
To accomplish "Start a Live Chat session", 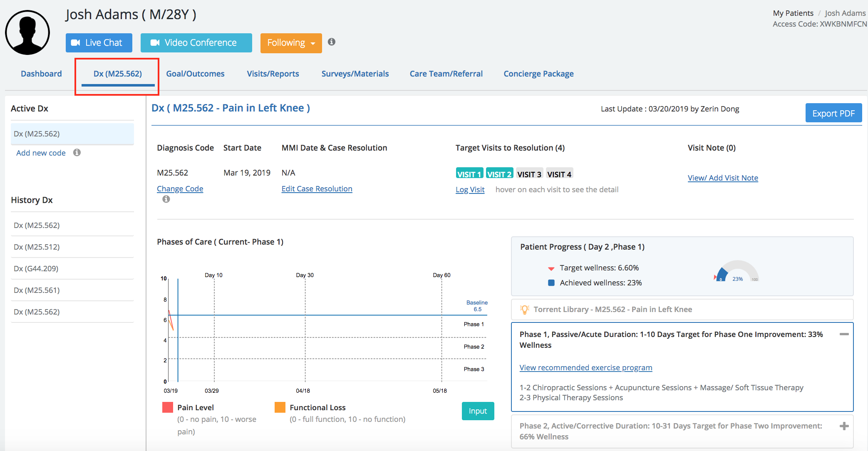I will 99,43.
